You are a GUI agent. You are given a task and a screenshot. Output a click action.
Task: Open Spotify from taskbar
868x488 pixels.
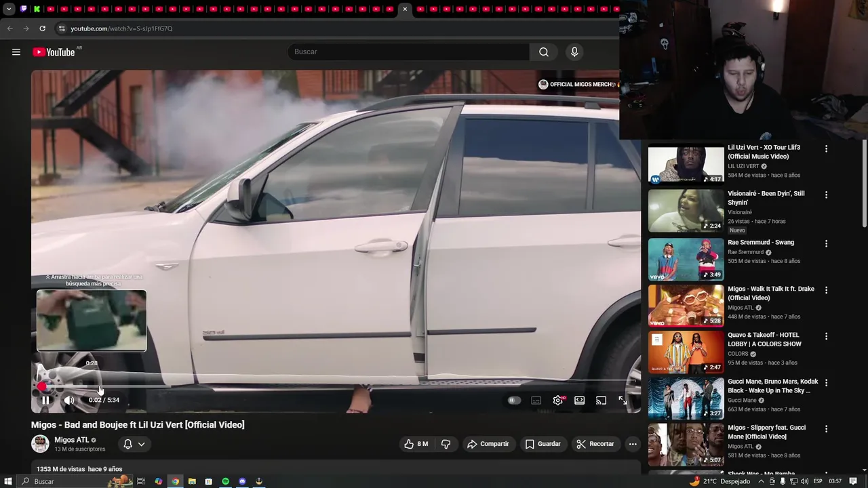[226, 481]
